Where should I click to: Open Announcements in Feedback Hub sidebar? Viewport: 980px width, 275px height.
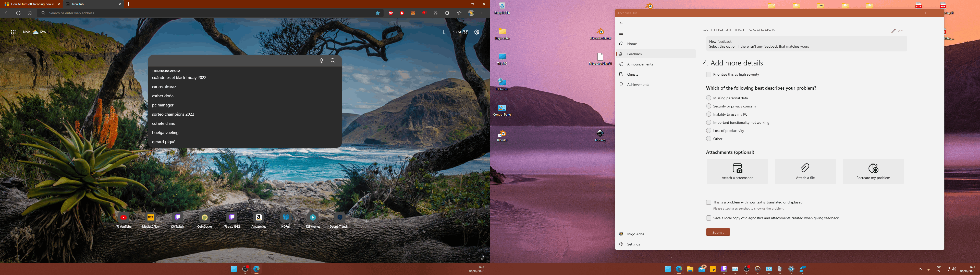(x=640, y=64)
